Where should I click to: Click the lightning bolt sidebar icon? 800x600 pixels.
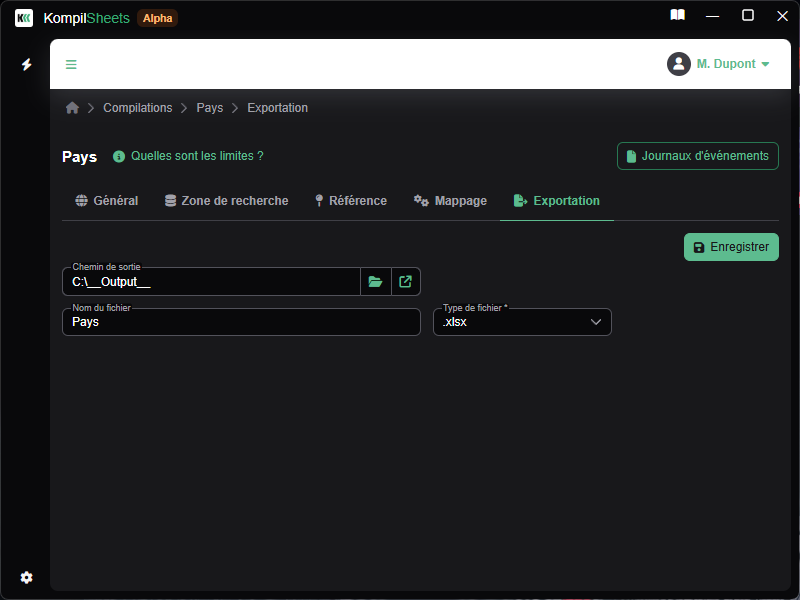click(x=27, y=65)
